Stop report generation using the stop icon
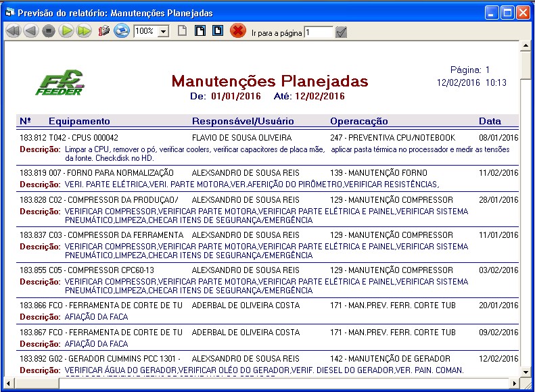 (x=49, y=31)
